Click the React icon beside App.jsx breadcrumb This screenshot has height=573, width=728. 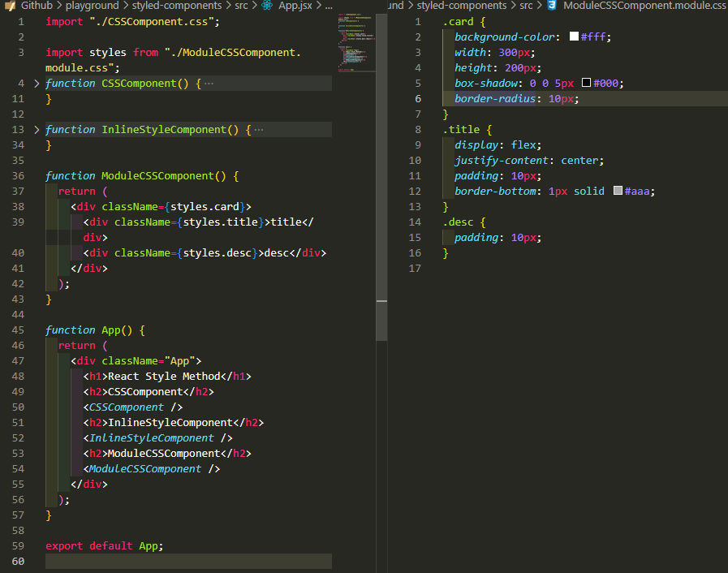pos(267,5)
